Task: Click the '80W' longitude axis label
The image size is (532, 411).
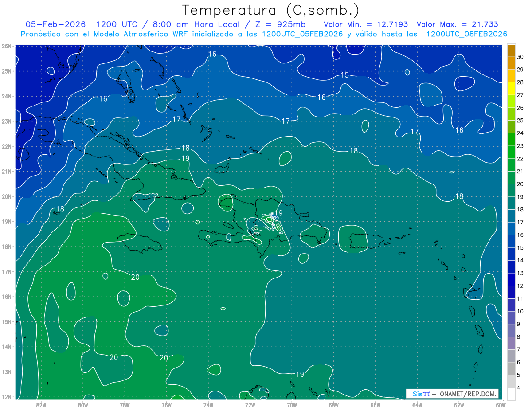Action: 83,405
